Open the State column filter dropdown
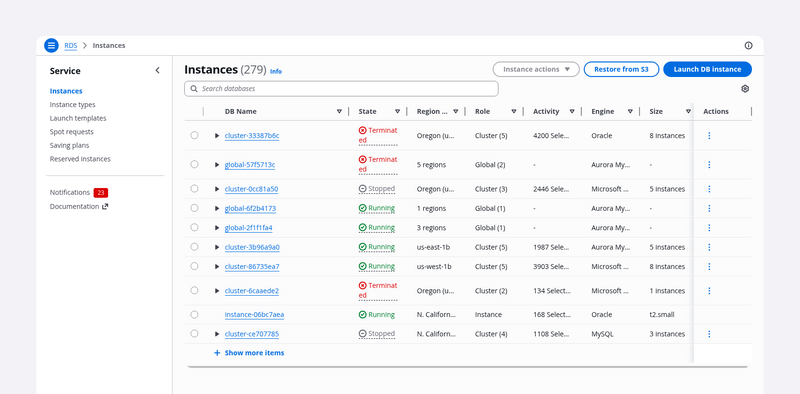The image size is (800, 394). coord(397,111)
